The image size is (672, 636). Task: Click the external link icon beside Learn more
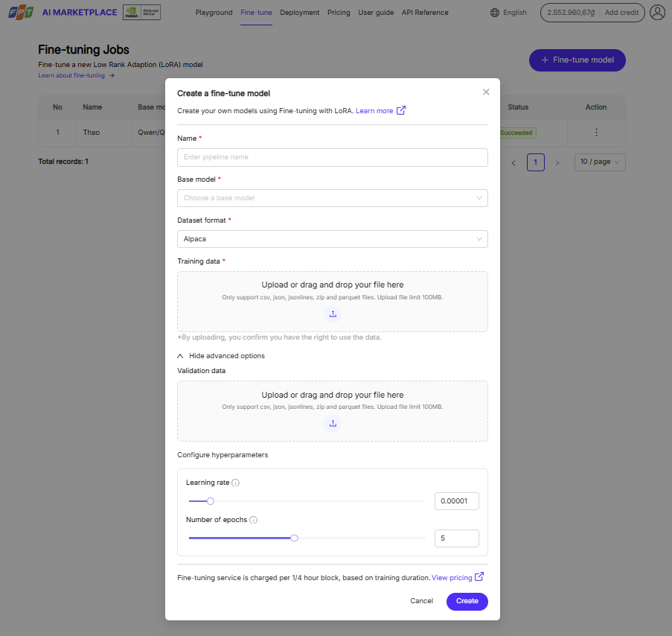point(401,111)
